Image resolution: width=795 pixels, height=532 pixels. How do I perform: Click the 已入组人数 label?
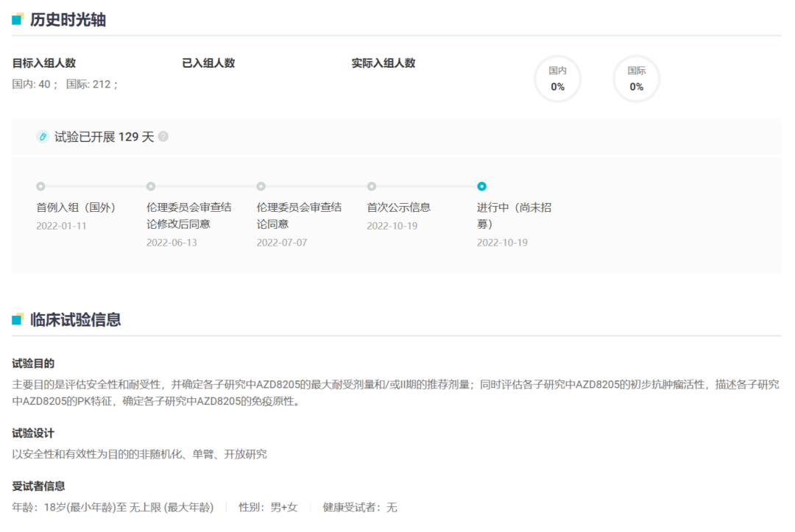208,63
